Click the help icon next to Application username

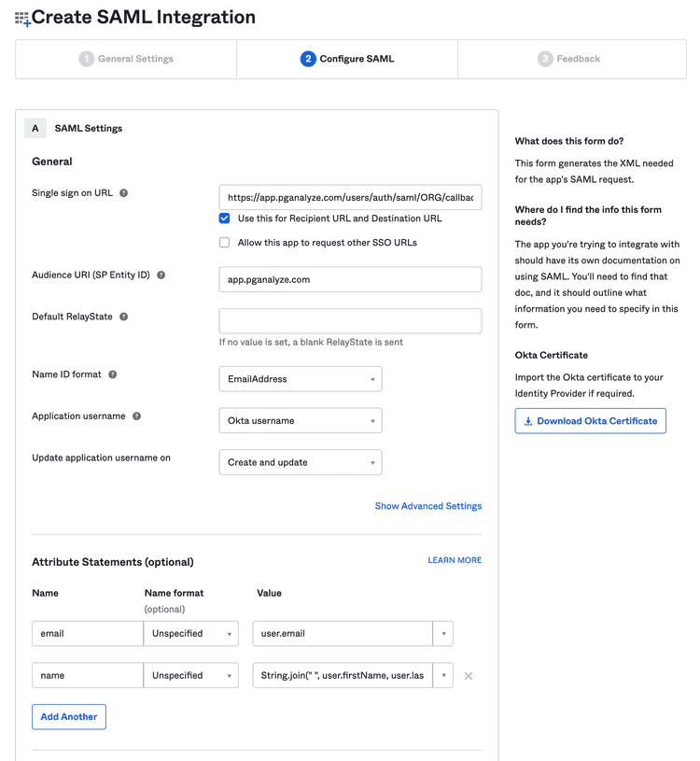(137, 416)
